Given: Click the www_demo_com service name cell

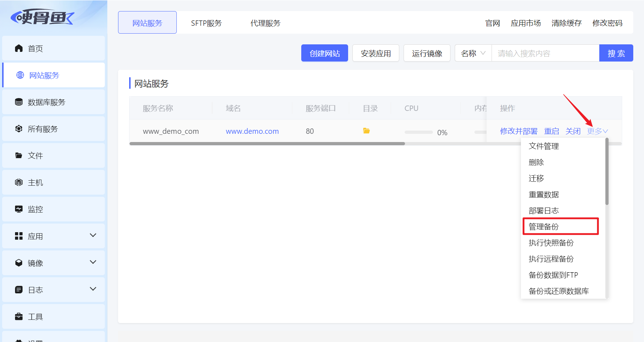Looking at the screenshot, I should (x=171, y=131).
